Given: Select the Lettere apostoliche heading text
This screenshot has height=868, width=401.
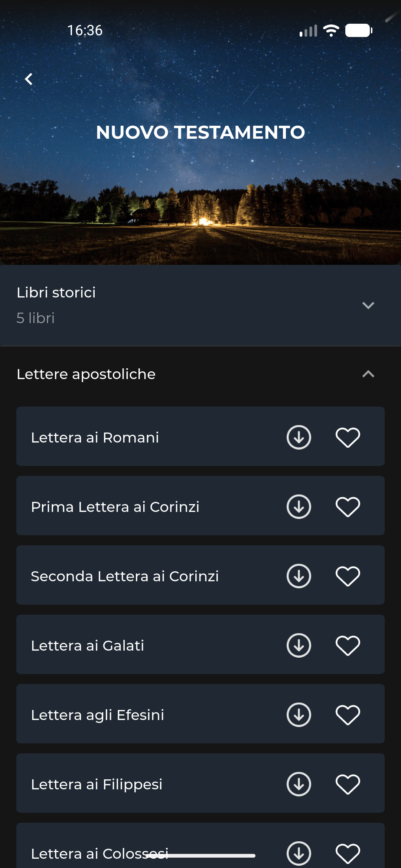Looking at the screenshot, I should 86,374.
